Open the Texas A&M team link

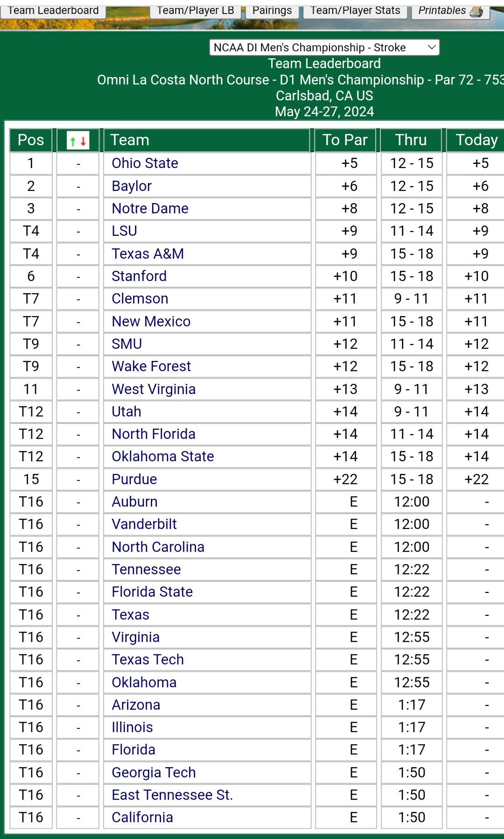[147, 254]
